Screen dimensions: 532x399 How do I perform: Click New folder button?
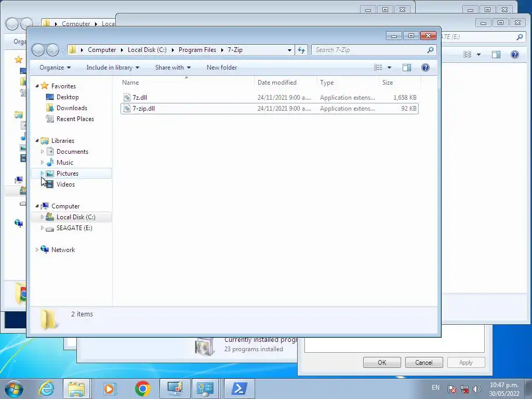[x=221, y=68]
